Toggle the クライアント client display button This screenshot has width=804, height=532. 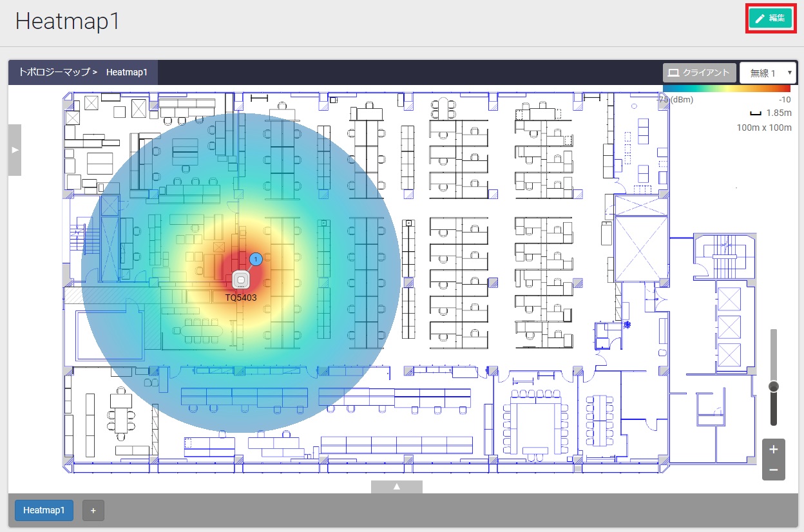pyautogui.click(x=700, y=73)
